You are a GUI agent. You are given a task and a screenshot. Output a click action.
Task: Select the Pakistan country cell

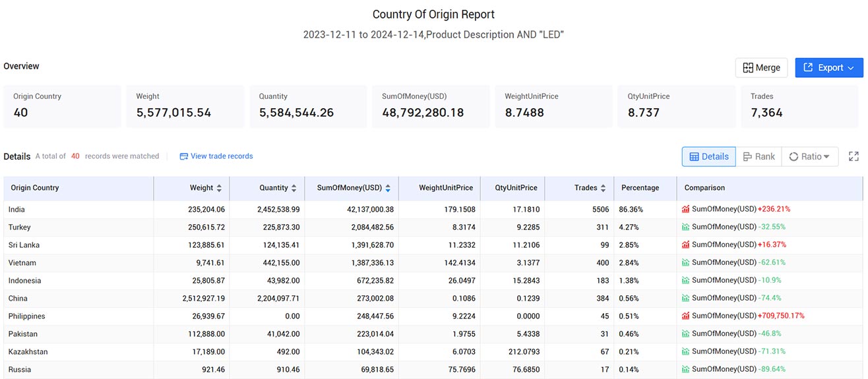(78, 334)
